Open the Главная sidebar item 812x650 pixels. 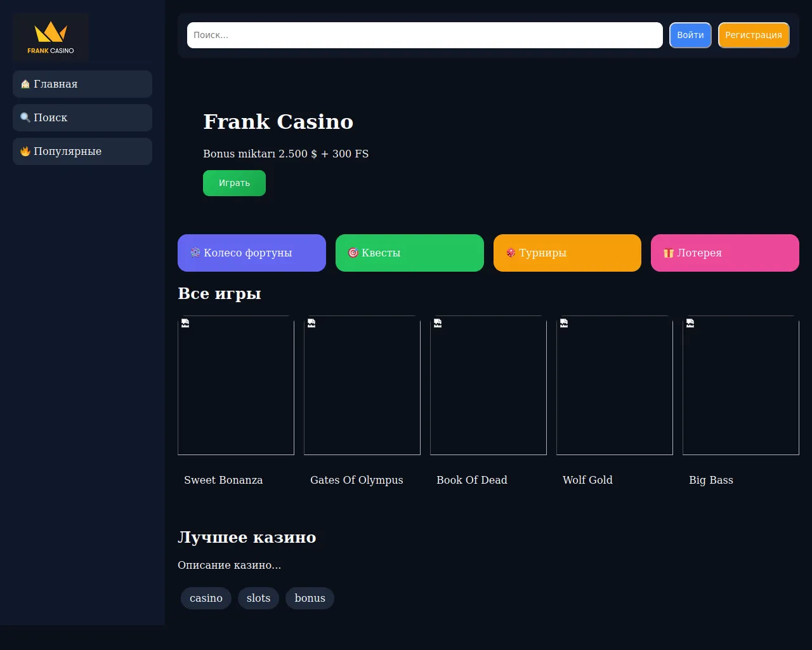click(x=82, y=84)
